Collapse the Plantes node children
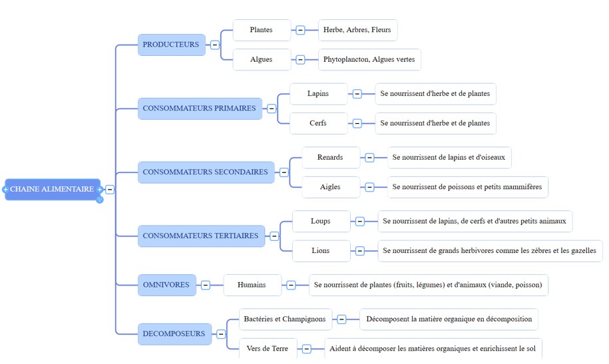 click(x=300, y=30)
